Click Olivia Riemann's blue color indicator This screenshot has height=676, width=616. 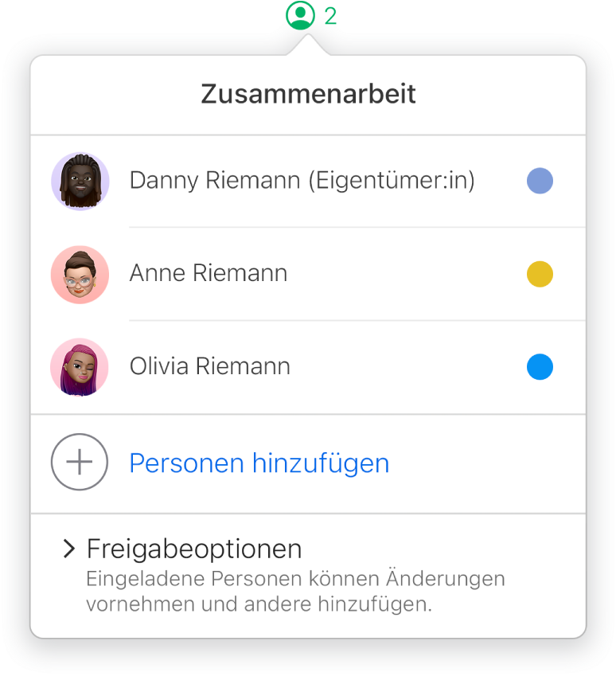click(x=540, y=367)
